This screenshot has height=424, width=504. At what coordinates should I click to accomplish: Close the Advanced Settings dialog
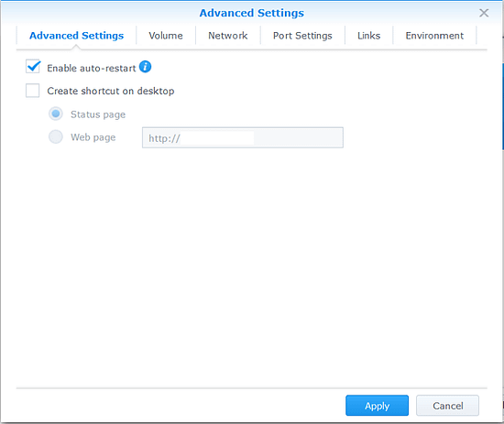coord(484,13)
